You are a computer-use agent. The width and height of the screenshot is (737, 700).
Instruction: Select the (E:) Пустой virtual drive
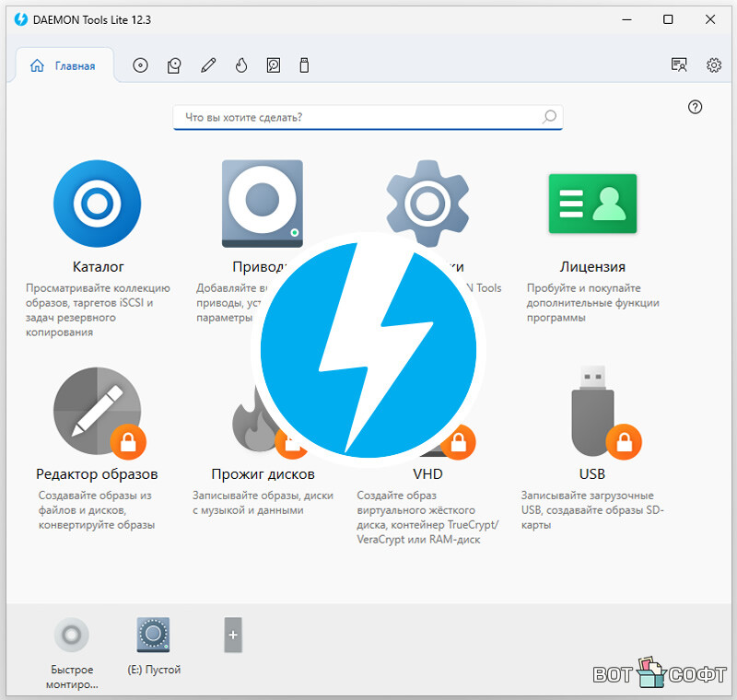pyautogui.click(x=153, y=636)
